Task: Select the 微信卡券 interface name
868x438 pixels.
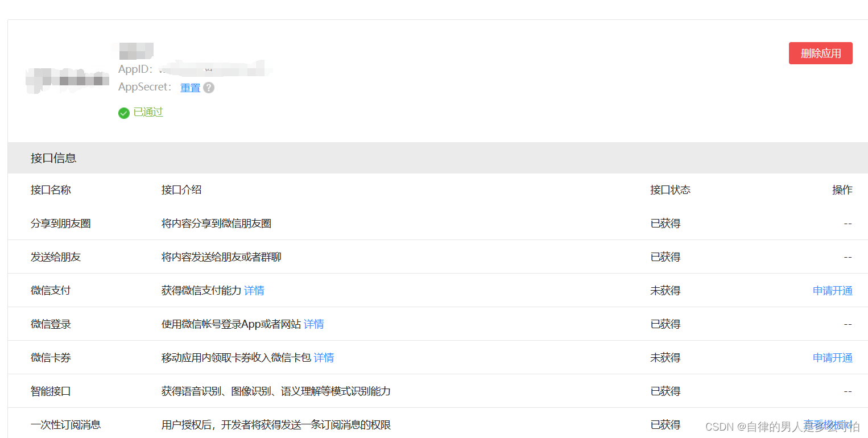Action: [x=51, y=358]
